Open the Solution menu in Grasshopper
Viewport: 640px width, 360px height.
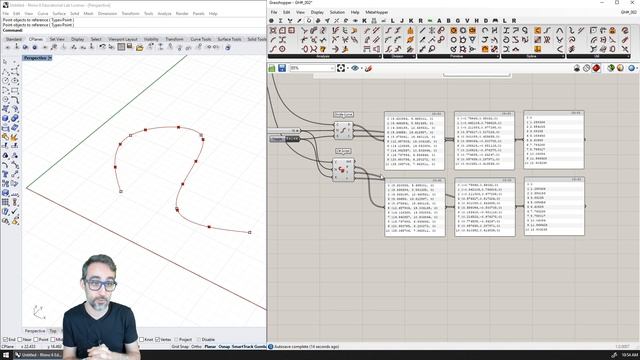[337, 12]
